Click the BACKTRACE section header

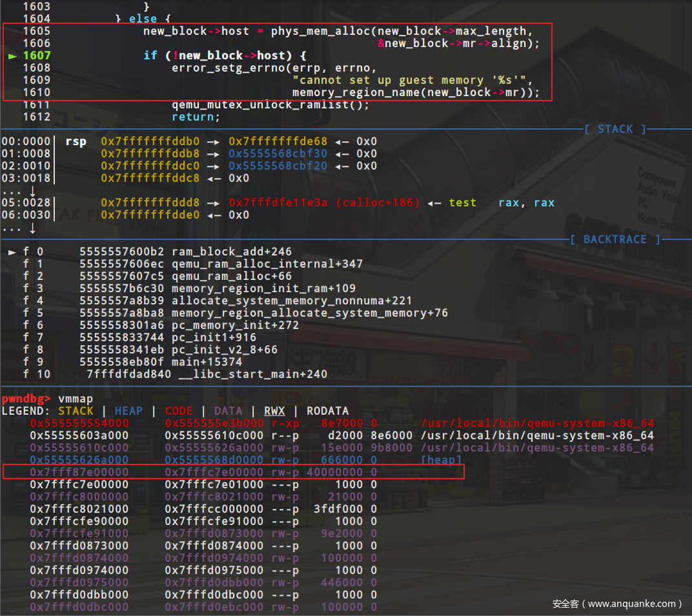click(x=615, y=239)
